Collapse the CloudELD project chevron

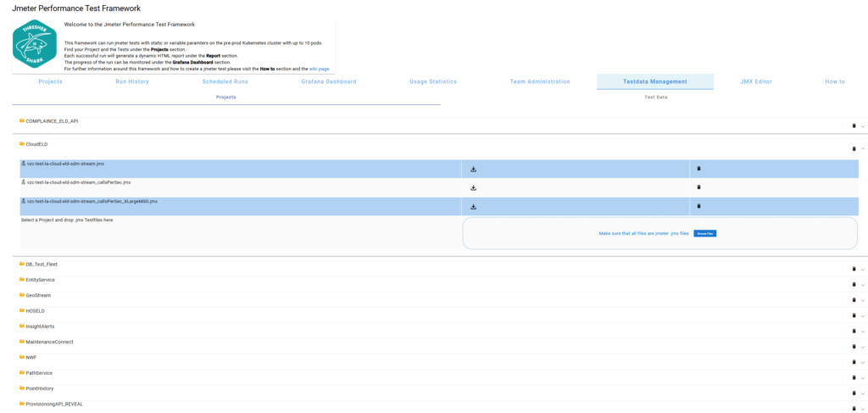(862, 148)
